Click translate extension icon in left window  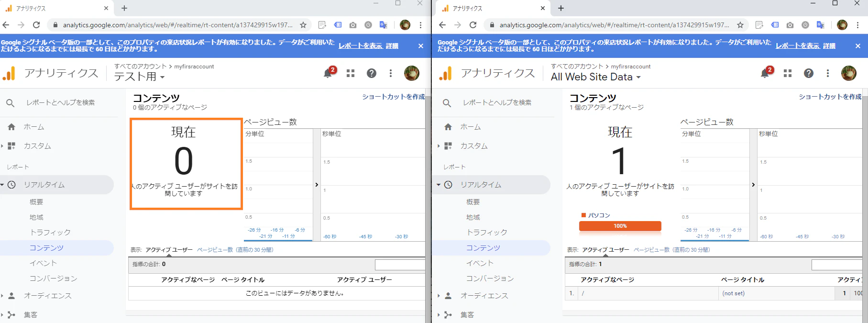coord(383,25)
